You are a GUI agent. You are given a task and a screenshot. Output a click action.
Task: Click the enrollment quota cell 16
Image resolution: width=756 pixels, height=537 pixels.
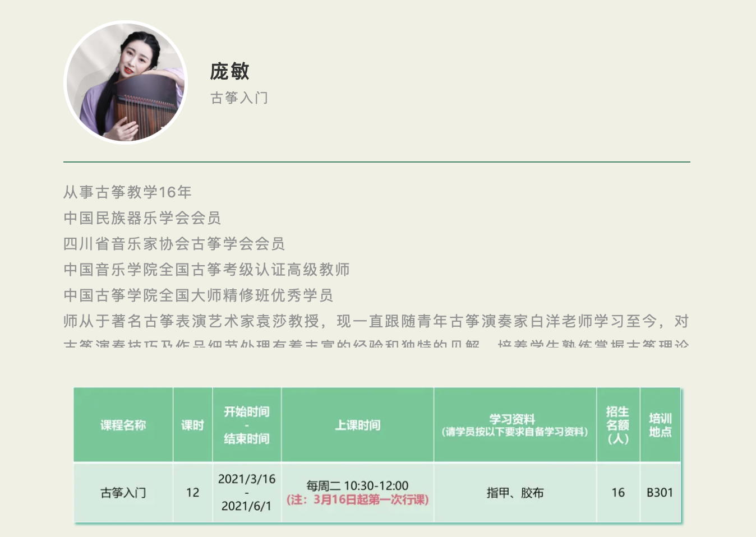click(x=618, y=493)
